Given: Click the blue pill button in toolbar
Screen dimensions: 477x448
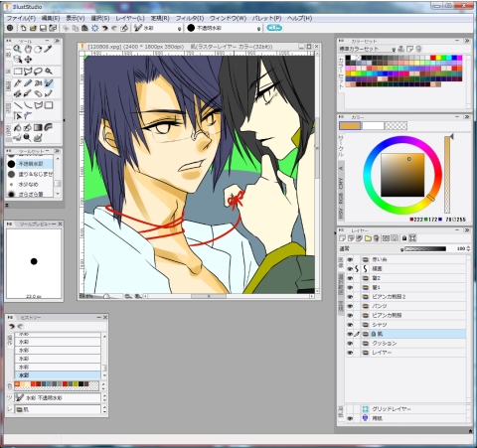Looking at the screenshot, I should [274, 28].
